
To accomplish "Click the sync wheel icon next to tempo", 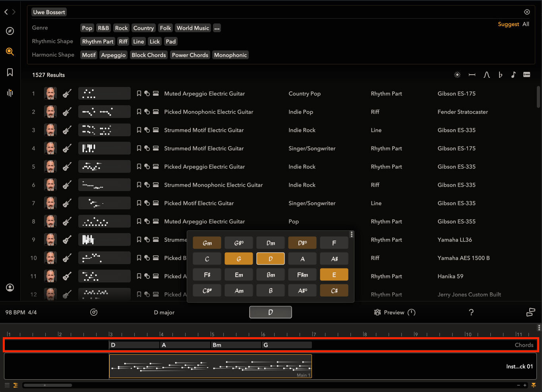I will tap(94, 312).
